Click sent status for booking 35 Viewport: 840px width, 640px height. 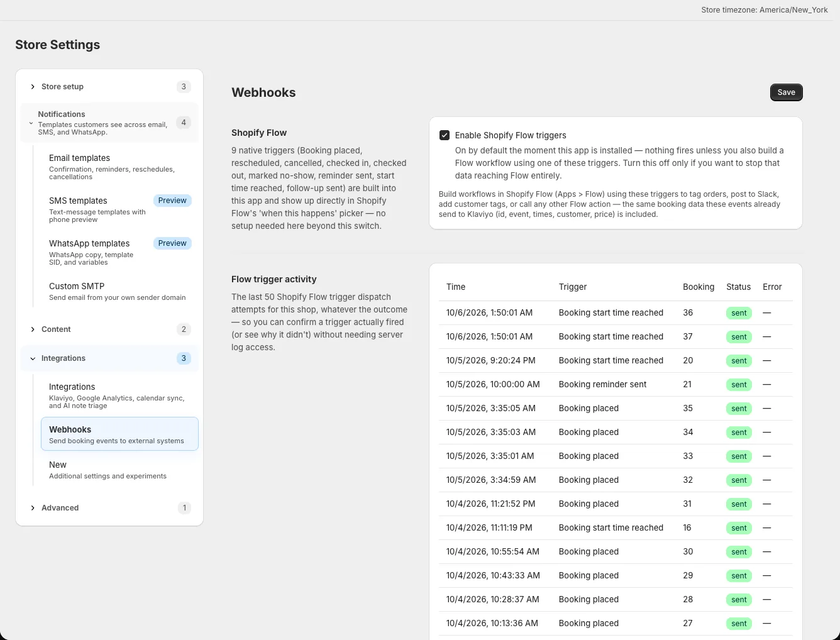tap(739, 409)
